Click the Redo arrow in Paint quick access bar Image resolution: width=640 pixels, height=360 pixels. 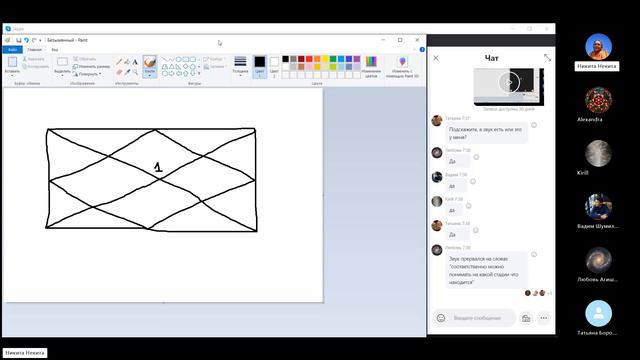(x=34, y=40)
